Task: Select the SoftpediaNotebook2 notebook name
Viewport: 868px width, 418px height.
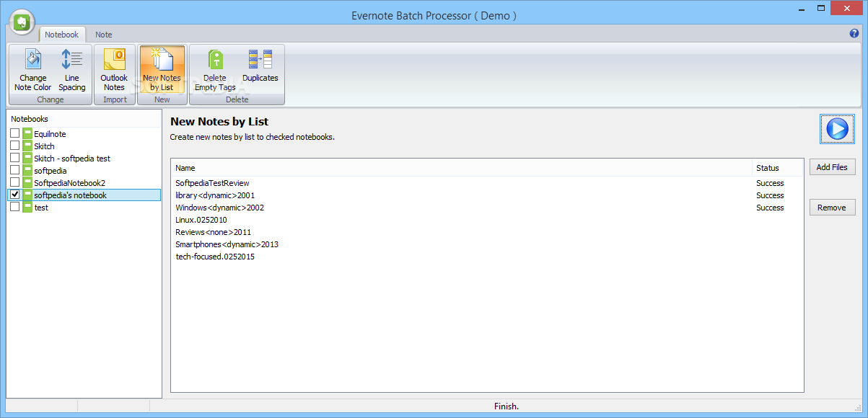Action: coord(69,183)
